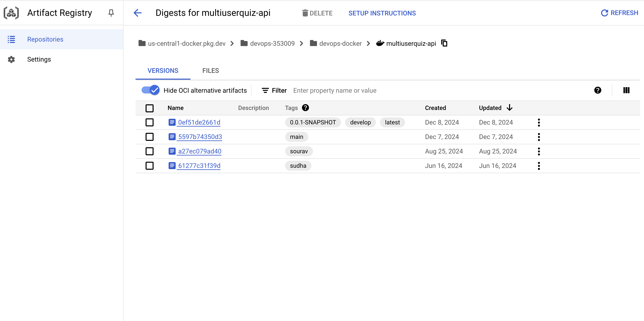Click the Tags help icon
This screenshot has height=321, width=644.
pyautogui.click(x=305, y=108)
